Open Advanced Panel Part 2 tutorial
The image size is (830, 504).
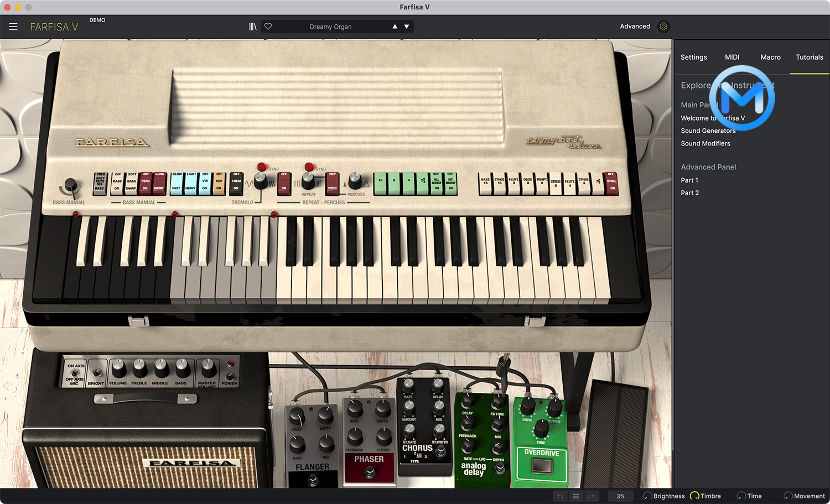(x=689, y=193)
